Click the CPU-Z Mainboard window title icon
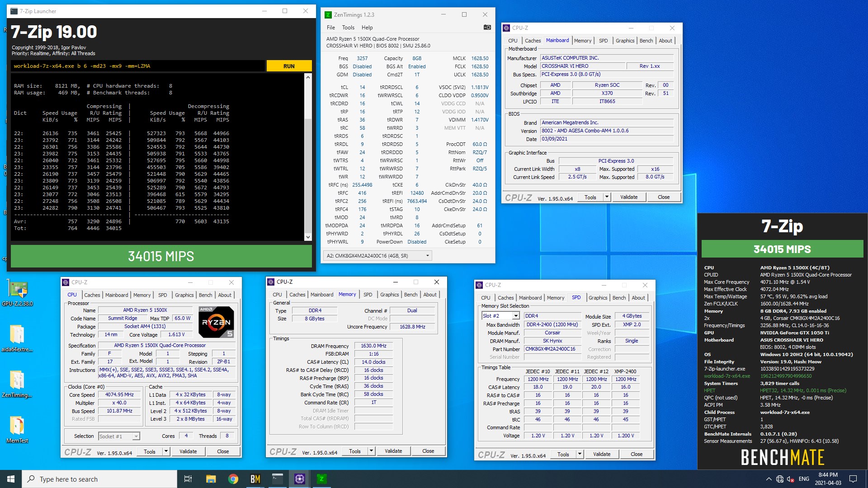The image size is (868, 488). [x=506, y=28]
